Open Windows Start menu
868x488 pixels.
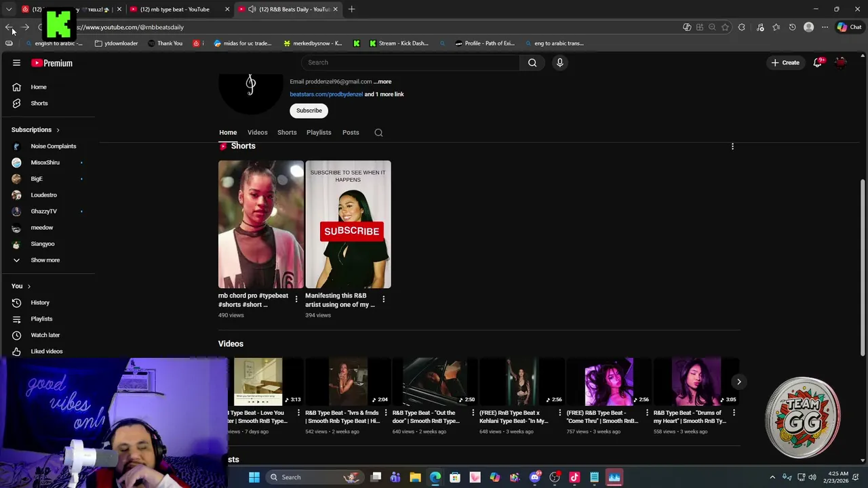[254, 477]
